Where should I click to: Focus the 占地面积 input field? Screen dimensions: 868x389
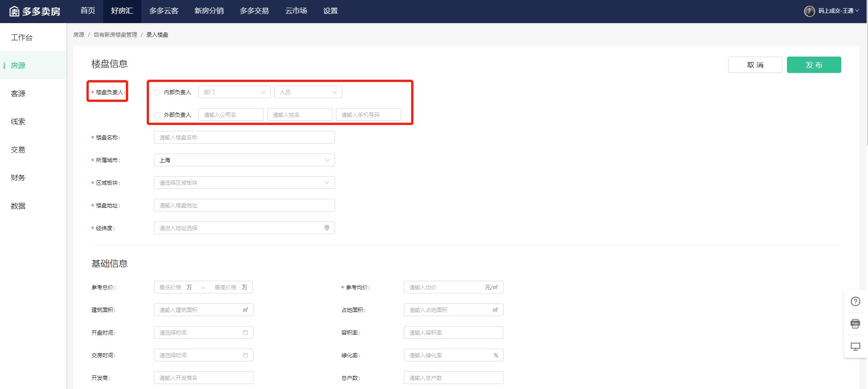click(x=454, y=310)
